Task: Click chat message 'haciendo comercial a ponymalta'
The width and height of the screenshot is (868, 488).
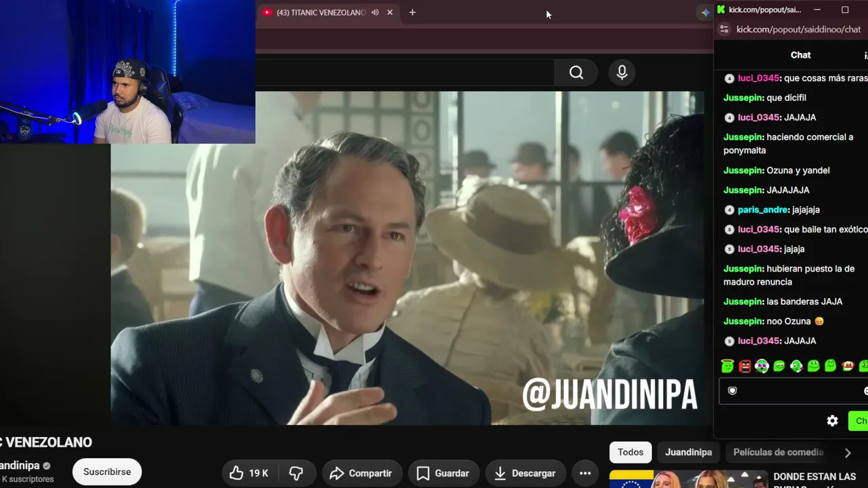Action: 789,144
